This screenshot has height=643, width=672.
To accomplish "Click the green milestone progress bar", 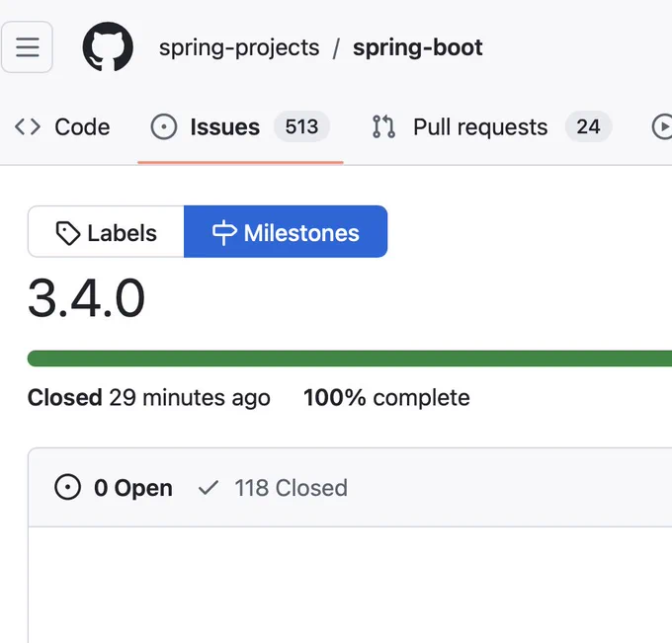I will (350, 359).
